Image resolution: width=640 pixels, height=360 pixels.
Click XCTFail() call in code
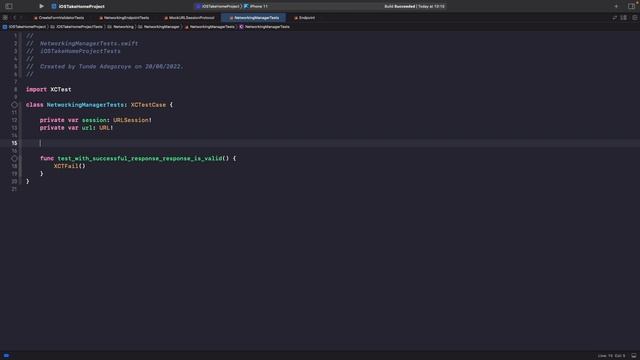tap(69, 166)
